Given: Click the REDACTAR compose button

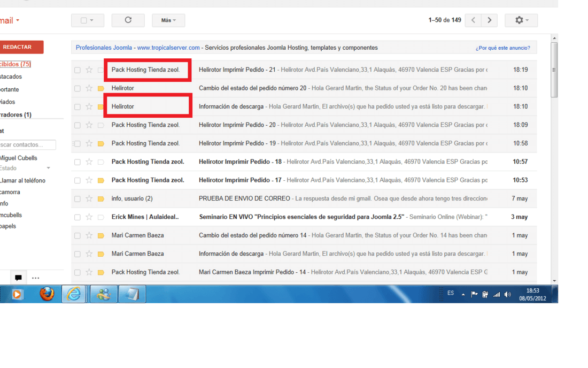Looking at the screenshot, I should click(x=21, y=47).
